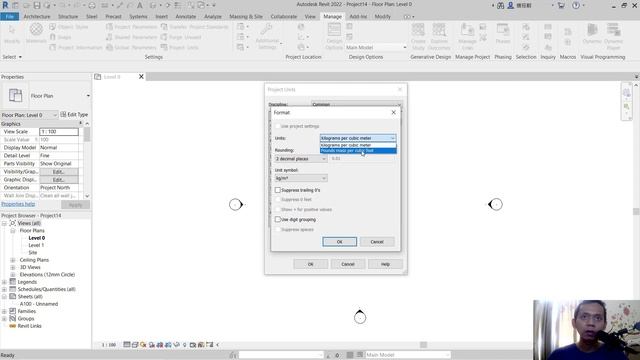
Task: Click the Properties help link
Action: (18, 204)
